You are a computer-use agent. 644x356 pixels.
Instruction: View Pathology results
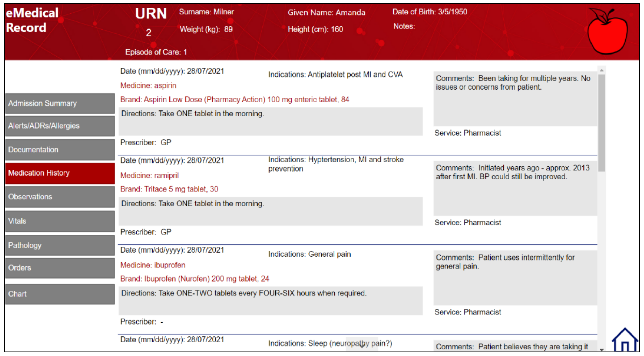point(60,245)
